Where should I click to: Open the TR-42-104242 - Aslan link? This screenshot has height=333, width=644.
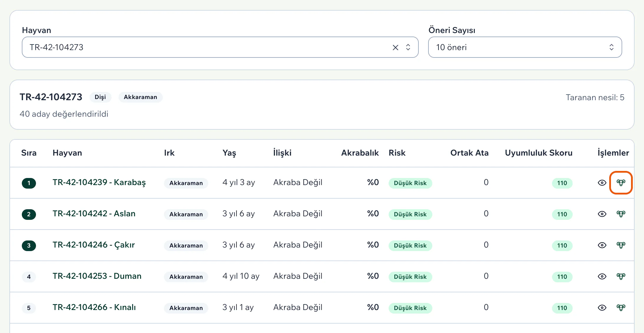pos(94,214)
